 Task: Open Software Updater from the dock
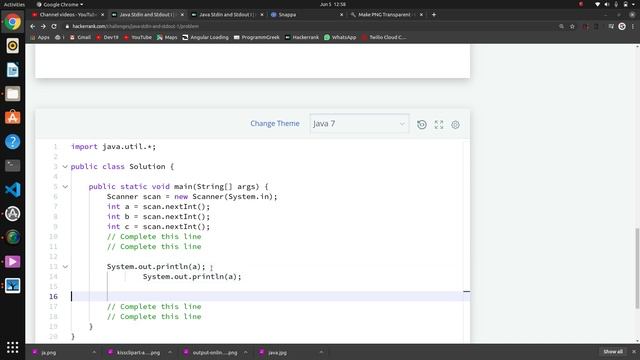tap(12, 213)
